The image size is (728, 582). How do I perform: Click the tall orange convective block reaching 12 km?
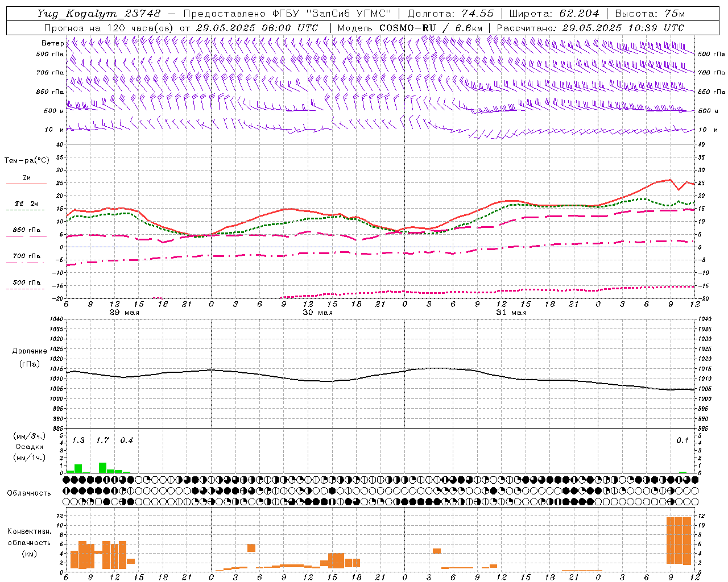point(679,541)
